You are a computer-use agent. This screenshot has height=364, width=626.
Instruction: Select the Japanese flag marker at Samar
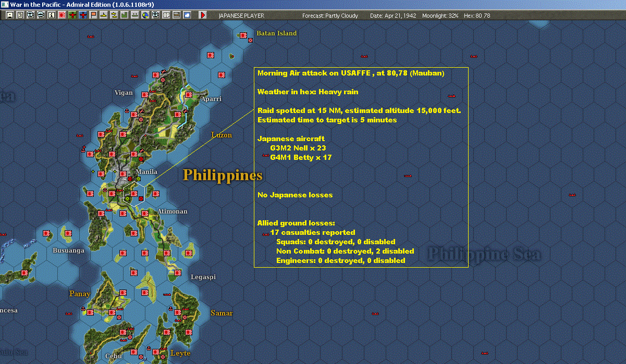click(178, 312)
